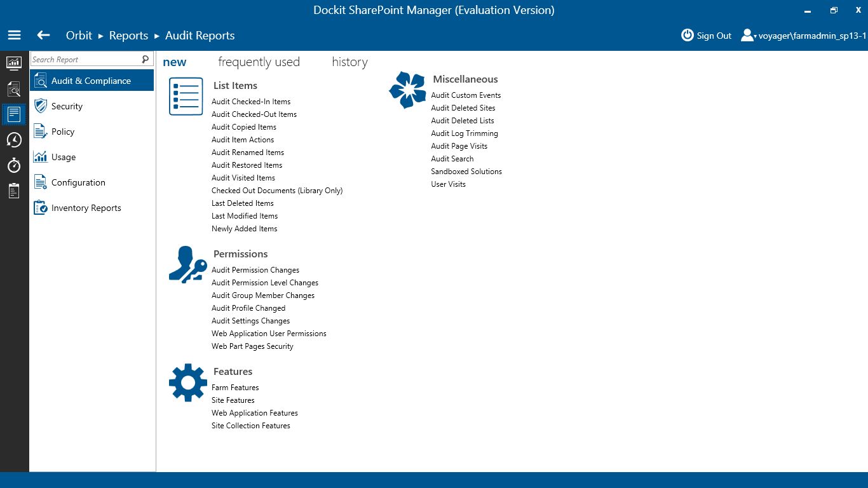Image resolution: width=868 pixels, height=488 pixels.
Task: Open Audit Checked-In Items report
Action: pyautogui.click(x=251, y=102)
